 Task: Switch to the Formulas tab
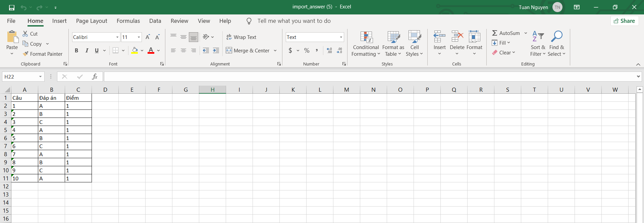(x=128, y=21)
